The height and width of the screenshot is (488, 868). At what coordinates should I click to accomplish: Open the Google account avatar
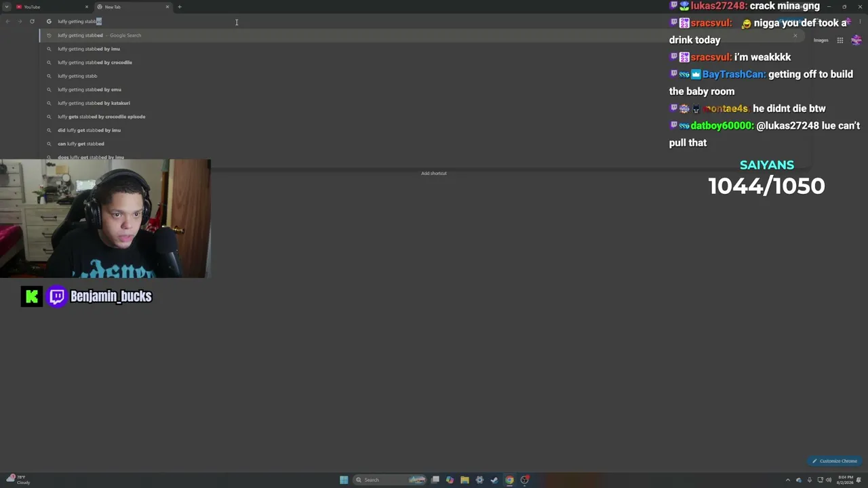(x=856, y=40)
